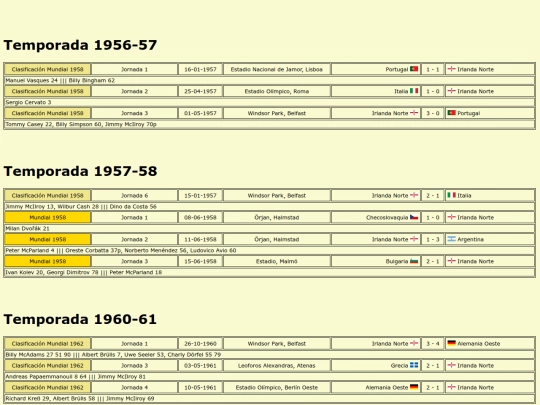Click the 'Temporada 1960-61' heading
The image size is (540, 405).
[80, 319]
